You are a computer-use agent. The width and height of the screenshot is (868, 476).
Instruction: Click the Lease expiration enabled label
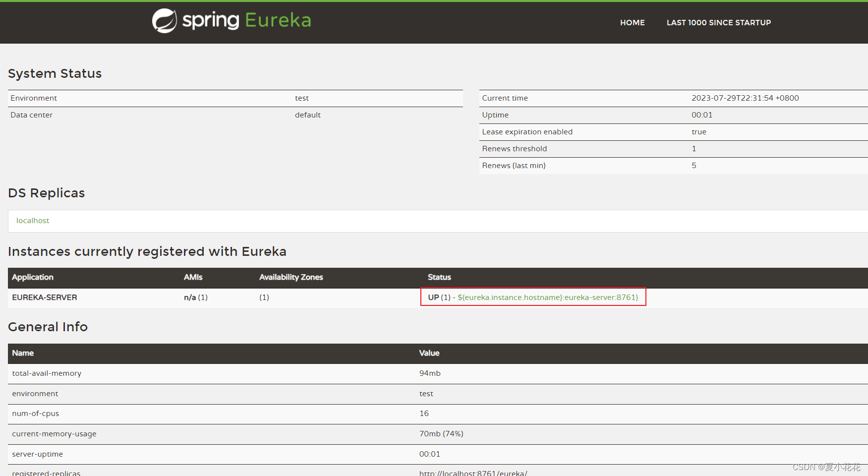pyautogui.click(x=527, y=132)
